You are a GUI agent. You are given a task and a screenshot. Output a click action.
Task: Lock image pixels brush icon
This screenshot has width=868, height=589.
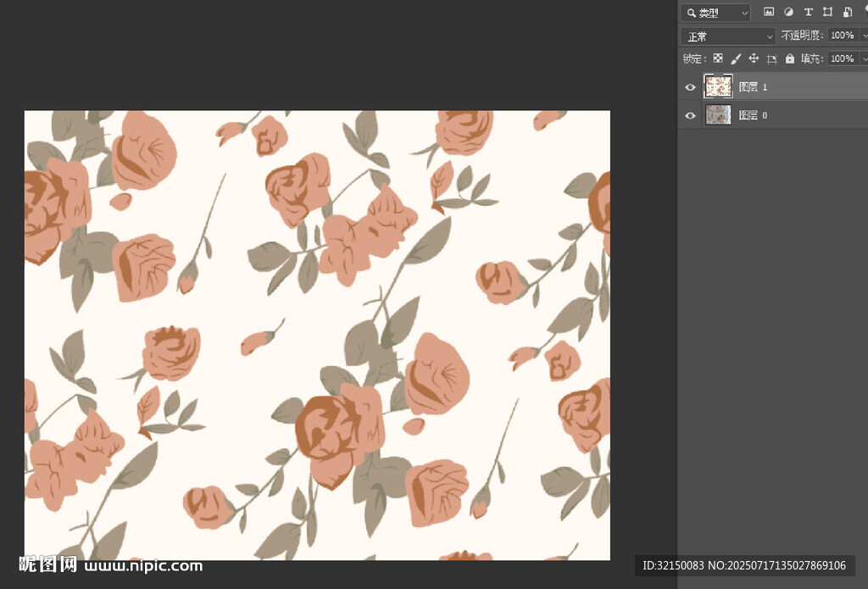[736, 58]
